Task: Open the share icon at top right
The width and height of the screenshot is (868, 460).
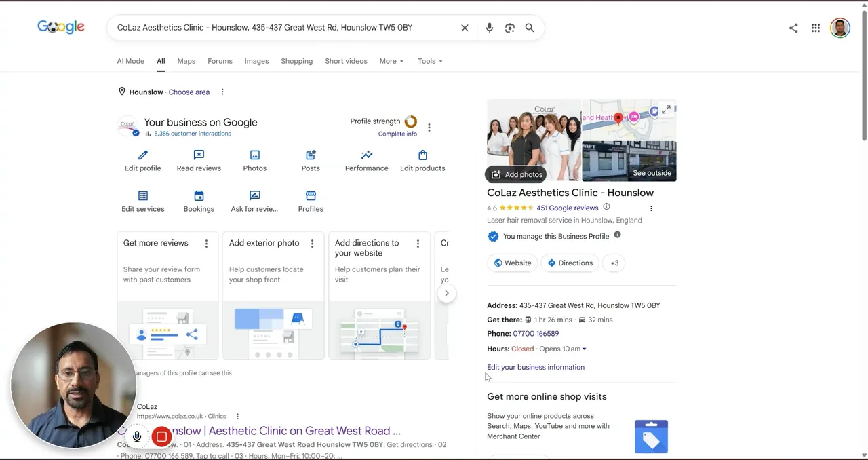Action: point(793,28)
